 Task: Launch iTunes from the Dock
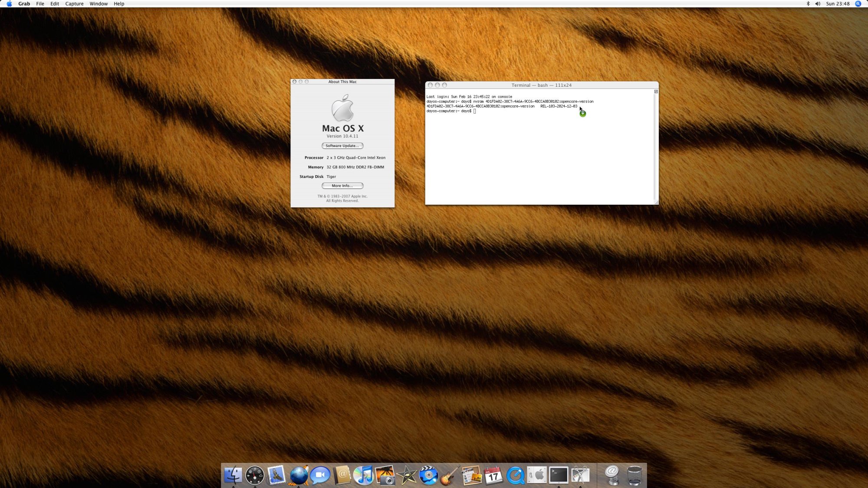[364, 475]
